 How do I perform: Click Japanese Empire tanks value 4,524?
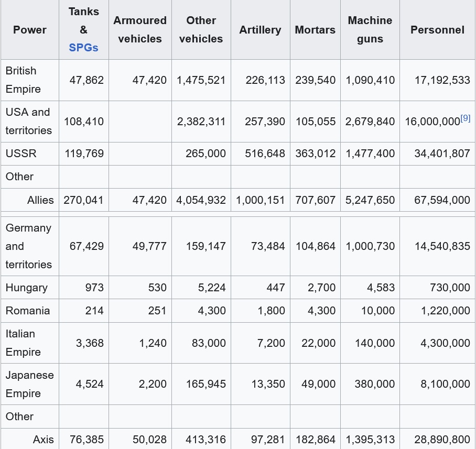[x=90, y=384]
